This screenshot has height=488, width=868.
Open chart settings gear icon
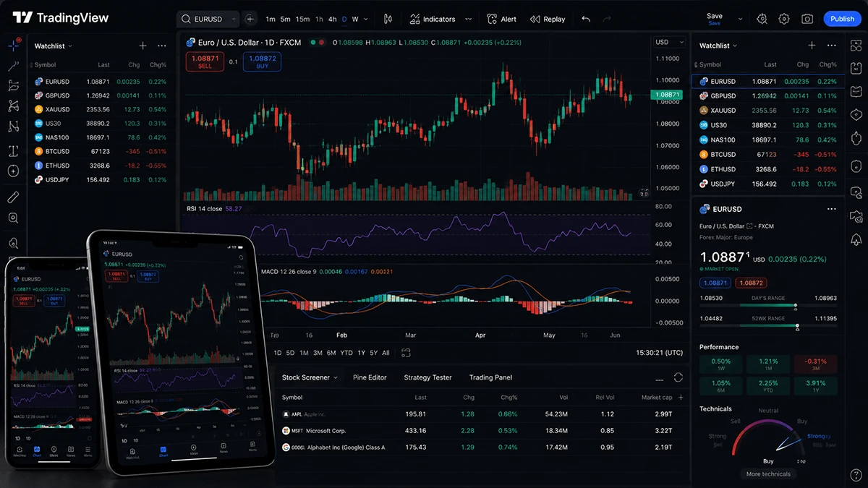point(784,19)
